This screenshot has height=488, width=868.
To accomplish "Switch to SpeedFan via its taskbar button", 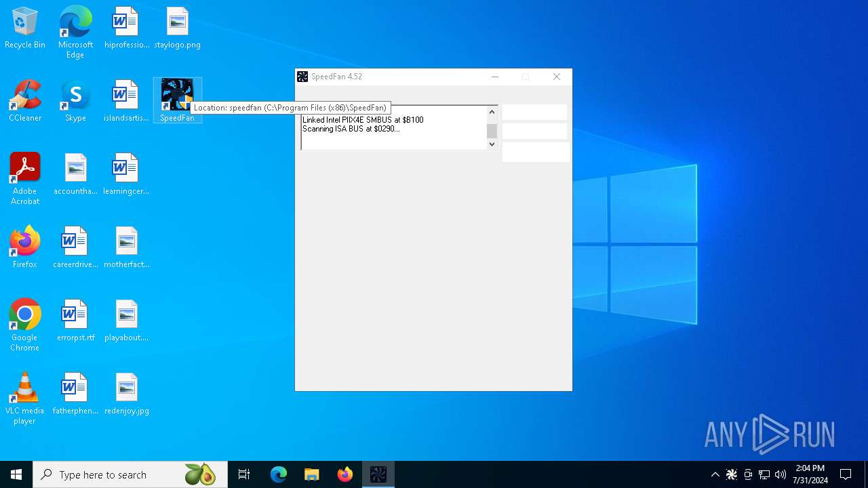I will pos(378,474).
